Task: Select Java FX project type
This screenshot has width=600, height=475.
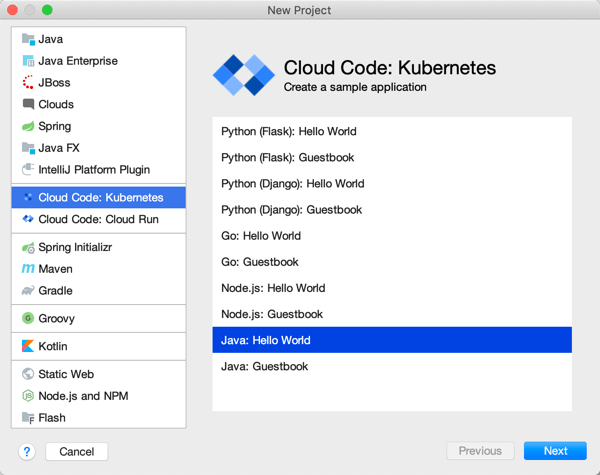Action: tap(59, 148)
